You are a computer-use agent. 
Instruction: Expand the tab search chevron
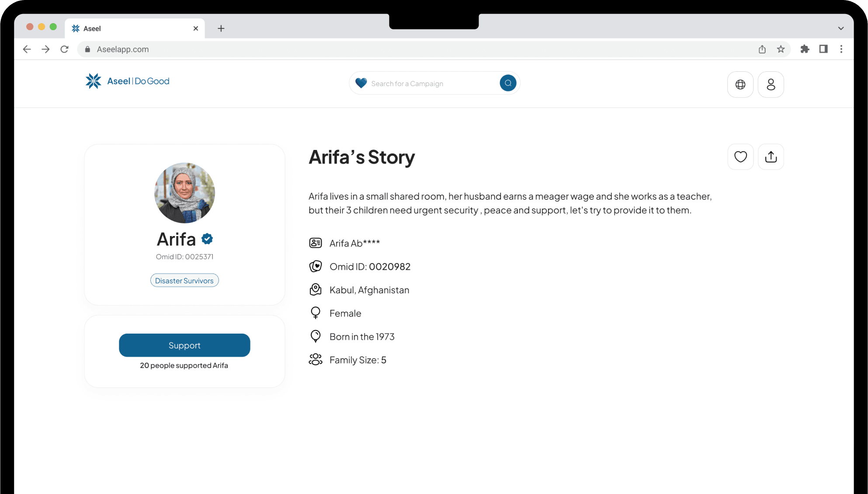coord(840,28)
